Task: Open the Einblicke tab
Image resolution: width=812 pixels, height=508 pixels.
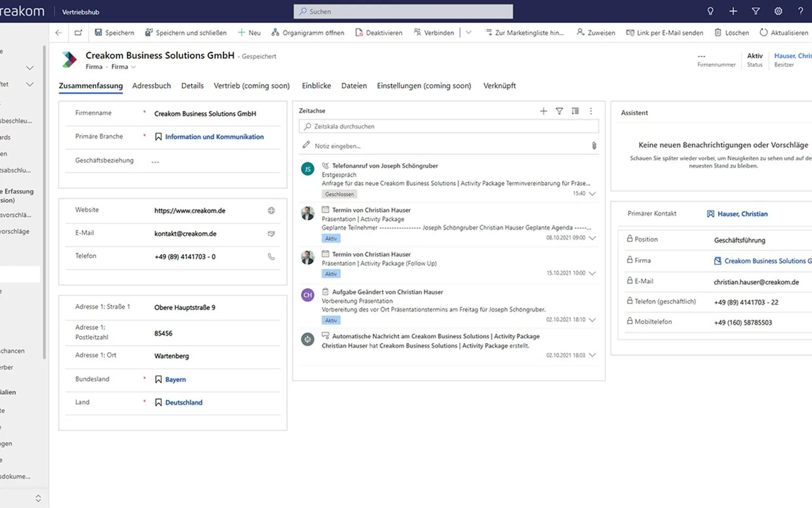Action: pyautogui.click(x=316, y=86)
